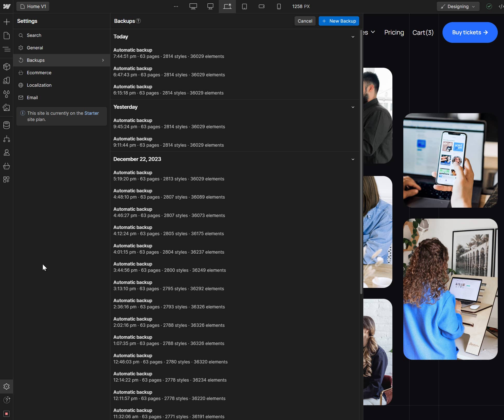Collapse the Today backups section
The image size is (504, 420).
click(353, 37)
